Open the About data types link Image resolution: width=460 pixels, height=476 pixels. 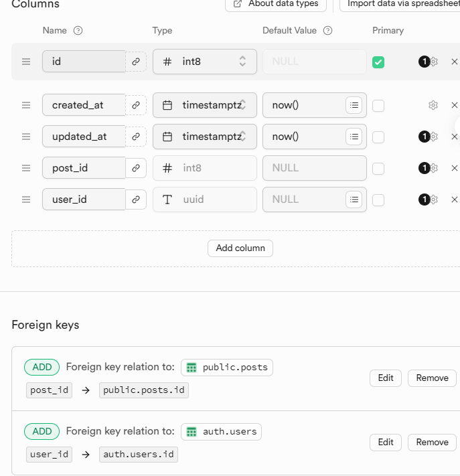click(276, 4)
